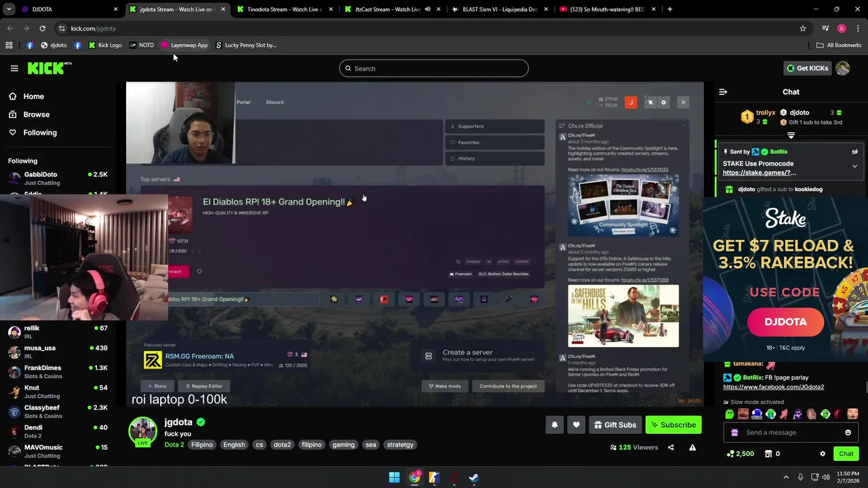Open the Counter-Strike taskbar icon
Image resolution: width=868 pixels, height=488 pixels.
pos(434,477)
